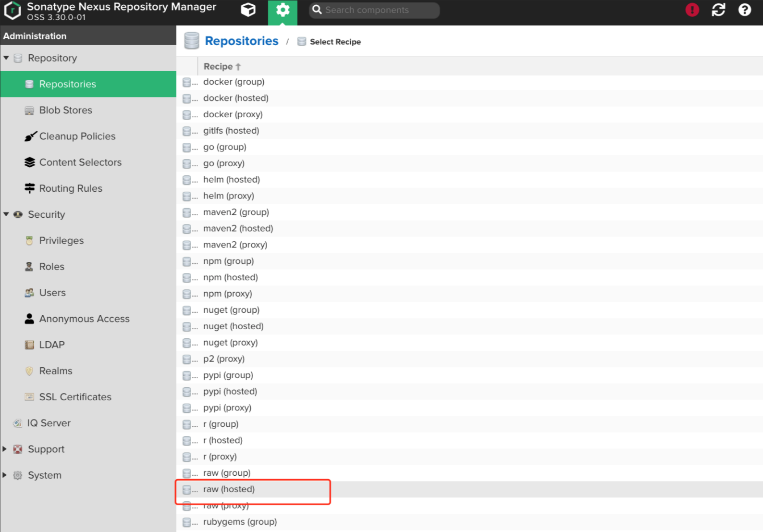Open the Browse cube icon in header
Viewport: 763px width, 532px height.
(x=248, y=10)
